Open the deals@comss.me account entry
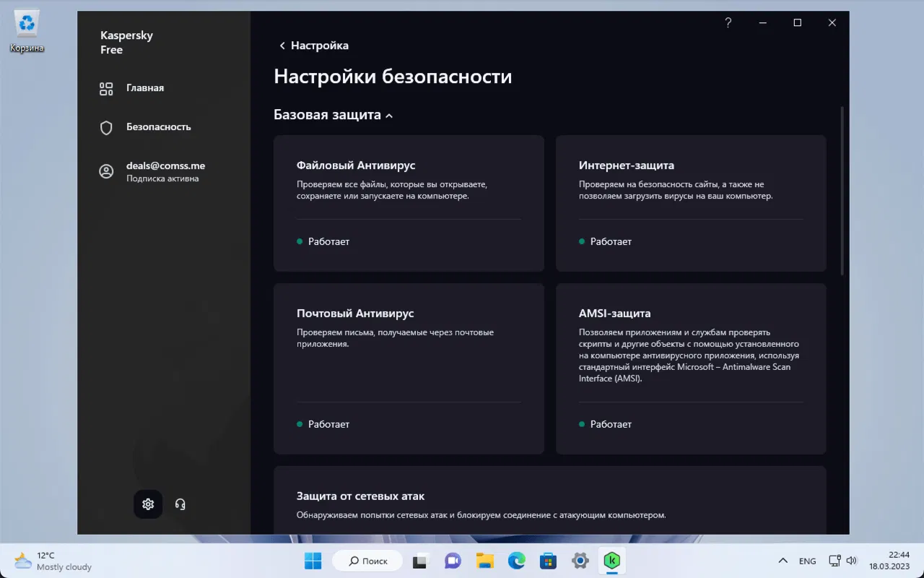This screenshot has width=924, height=578. (152, 171)
